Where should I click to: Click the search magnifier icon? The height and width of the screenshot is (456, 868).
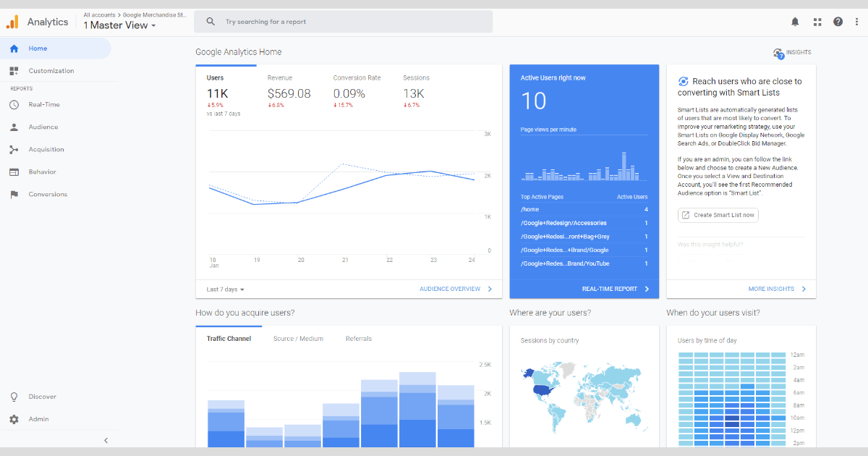click(x=210, y=22)
